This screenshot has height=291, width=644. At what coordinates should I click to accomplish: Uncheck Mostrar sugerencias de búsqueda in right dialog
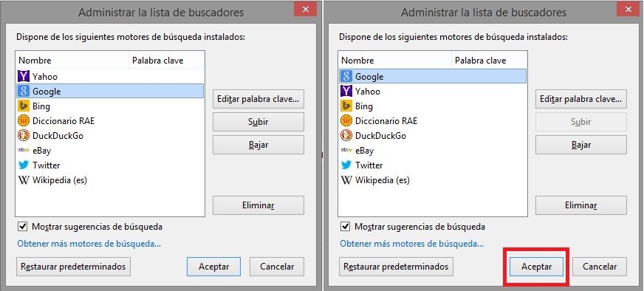(346, 227)
